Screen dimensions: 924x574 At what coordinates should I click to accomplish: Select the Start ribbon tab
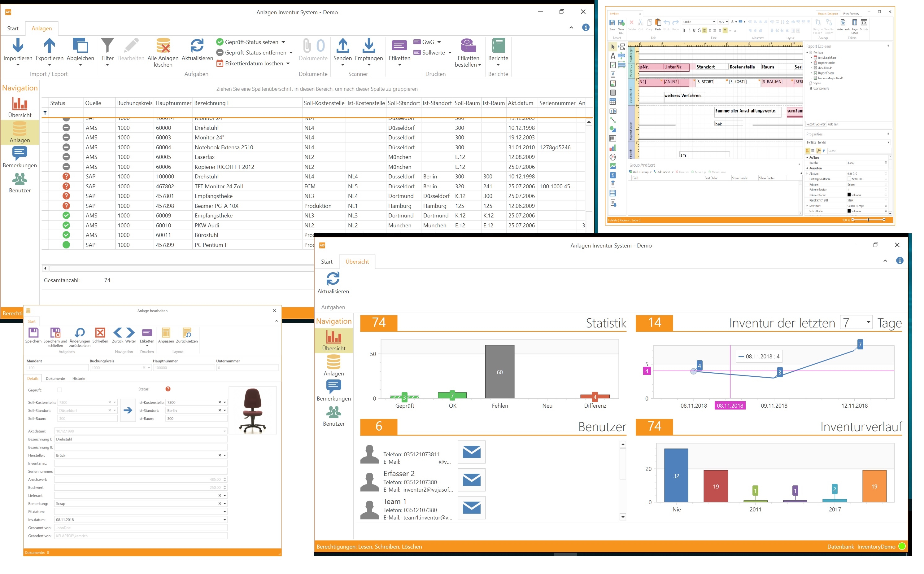pos(12,28)
